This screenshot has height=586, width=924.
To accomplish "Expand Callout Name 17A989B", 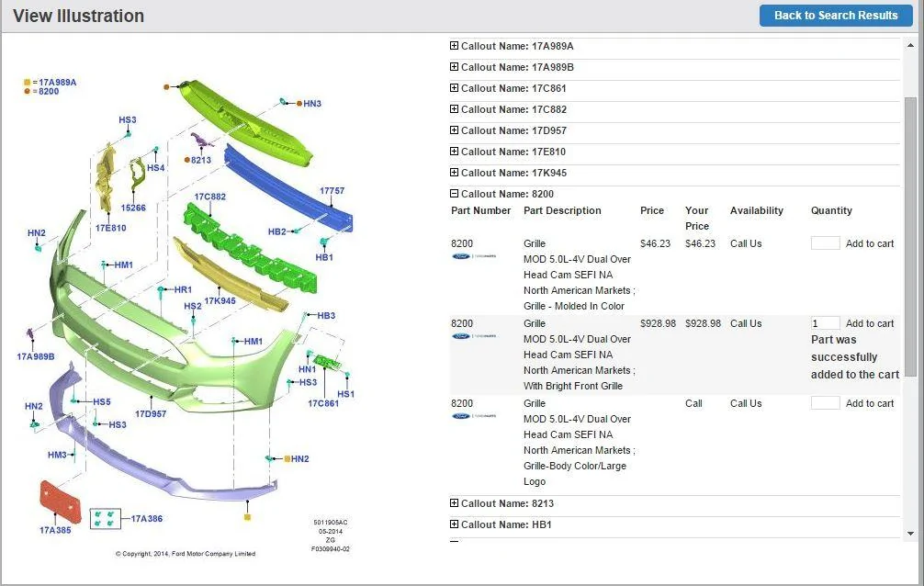I will pos(454,67).
